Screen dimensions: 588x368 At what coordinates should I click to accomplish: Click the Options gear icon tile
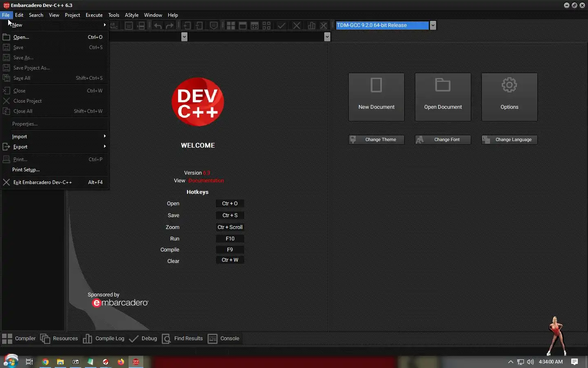[509, 97]
